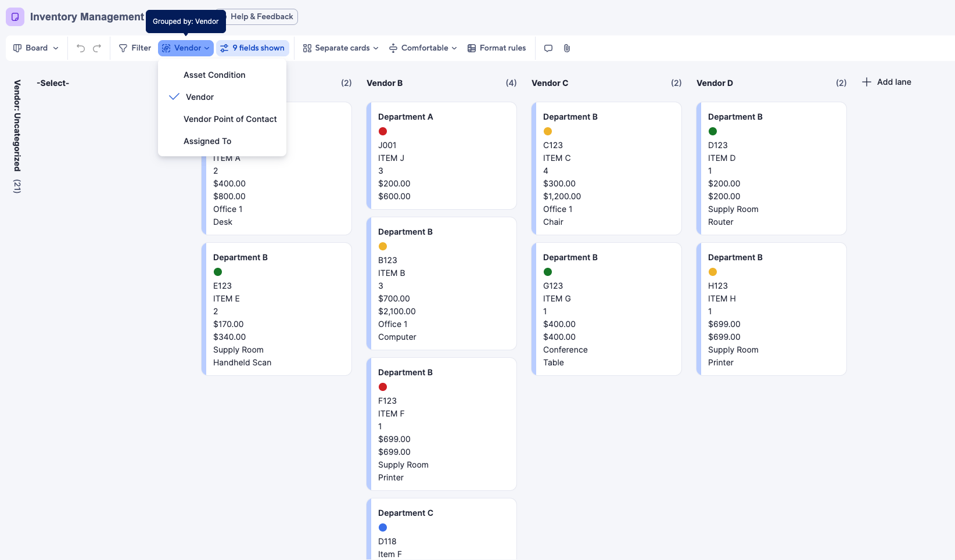
Task: Click the Inventory Management app icon
Action: [15, 16]
